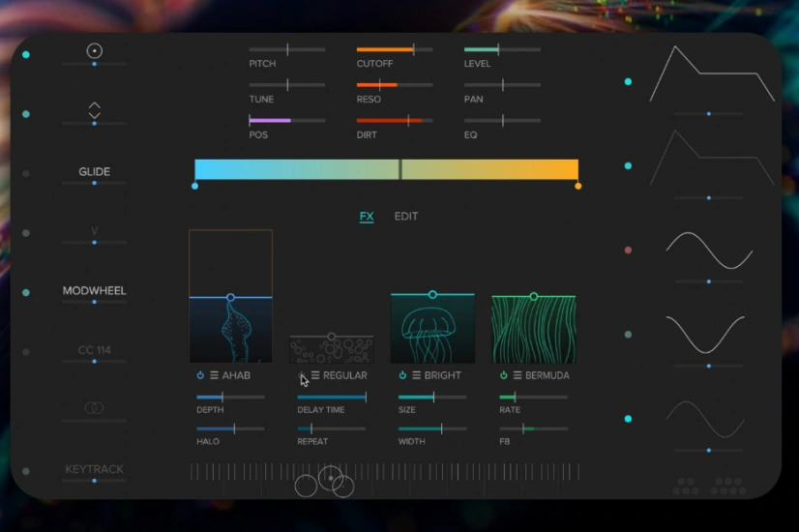Click the BRIGHT module level handle circle

432,295
